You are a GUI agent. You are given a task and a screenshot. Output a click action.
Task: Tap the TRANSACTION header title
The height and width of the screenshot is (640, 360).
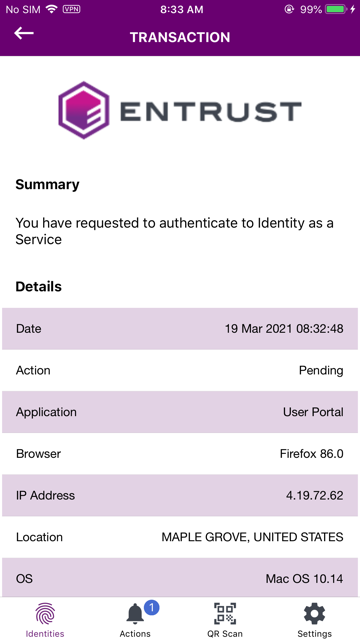tap(180, 37)
